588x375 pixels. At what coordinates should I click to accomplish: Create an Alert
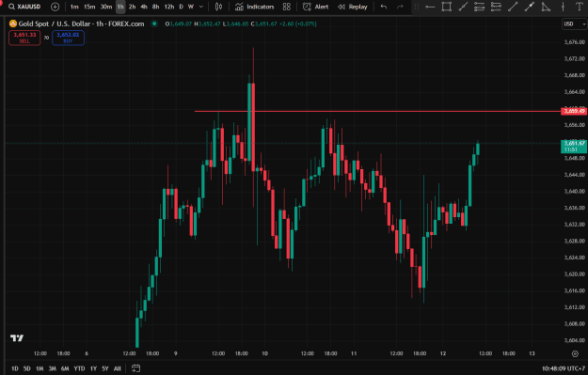(316, 7)
